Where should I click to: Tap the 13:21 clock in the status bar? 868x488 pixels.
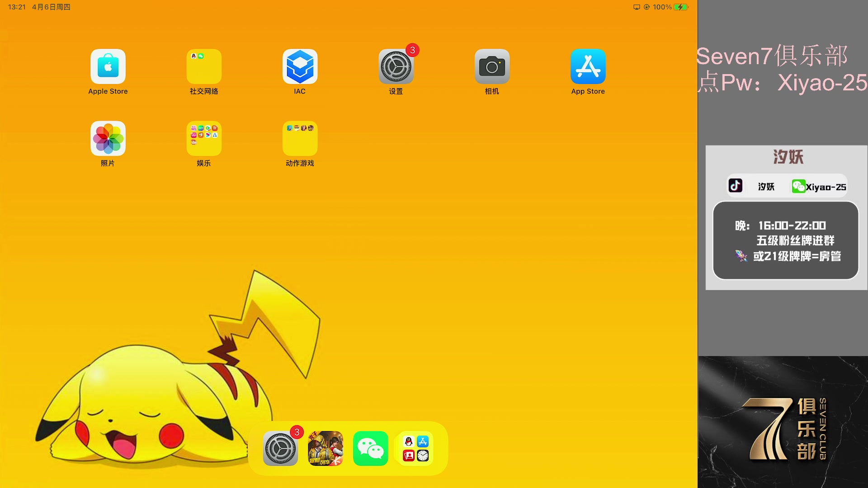pyautogui.click(x=17, y=7)
